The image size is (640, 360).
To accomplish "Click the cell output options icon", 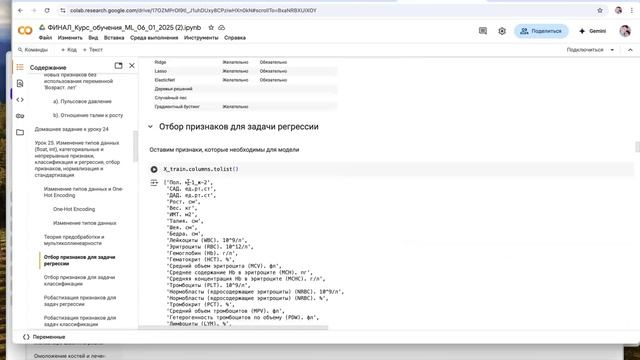I will point(154,182).
